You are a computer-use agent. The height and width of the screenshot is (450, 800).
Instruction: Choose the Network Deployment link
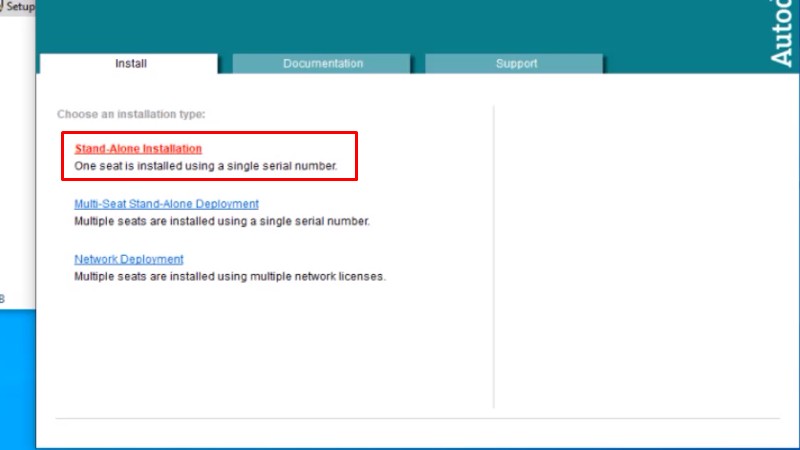129,259
